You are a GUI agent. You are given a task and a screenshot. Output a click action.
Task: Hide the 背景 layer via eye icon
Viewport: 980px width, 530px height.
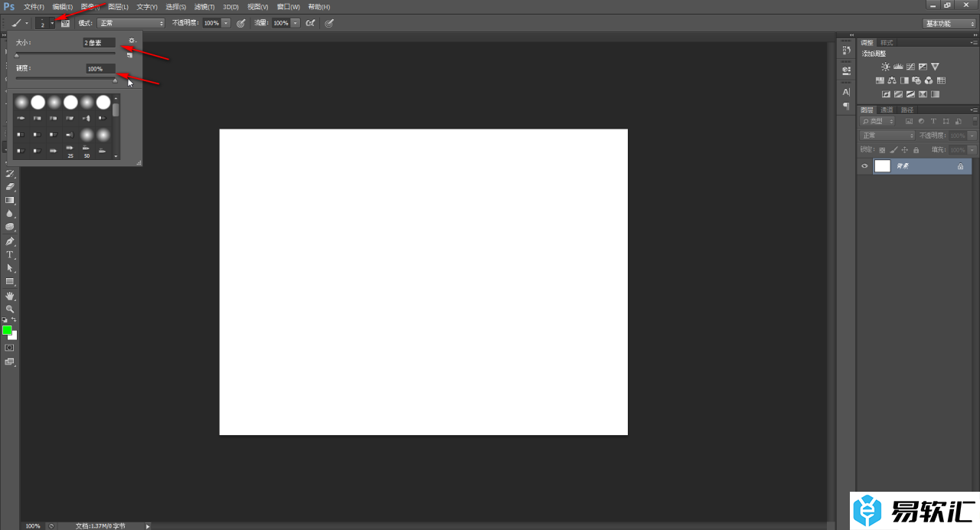tap(865, 166)
